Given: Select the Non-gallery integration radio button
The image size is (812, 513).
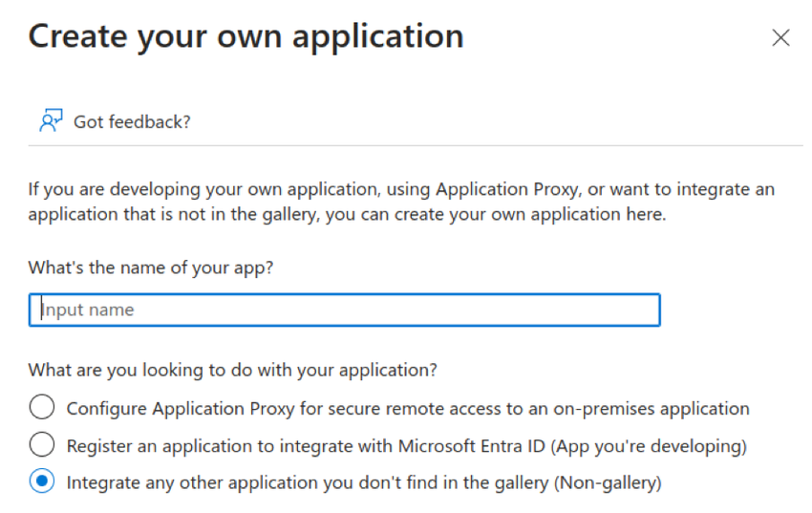Looking at the screenshot, I should pos(42,482).
